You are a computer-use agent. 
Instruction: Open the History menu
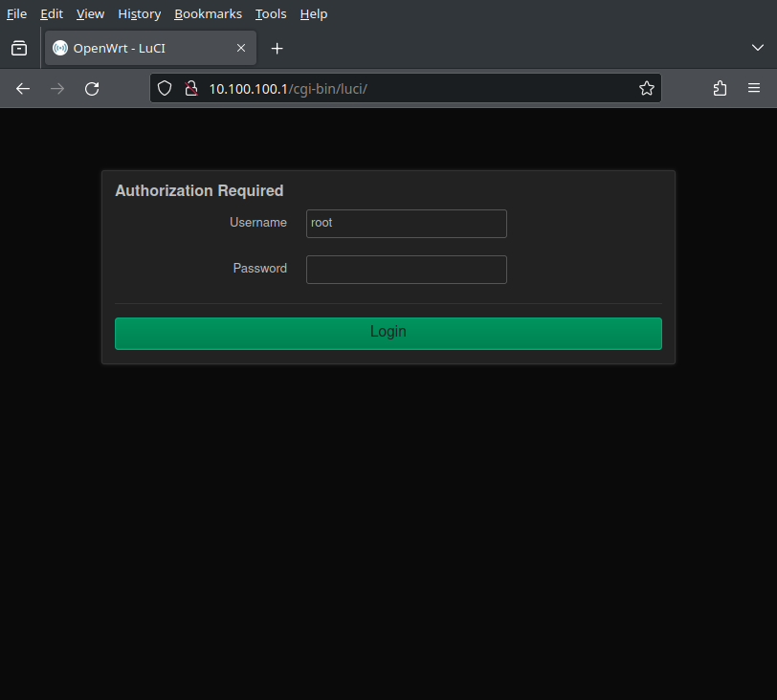click(x=140, y=13)
